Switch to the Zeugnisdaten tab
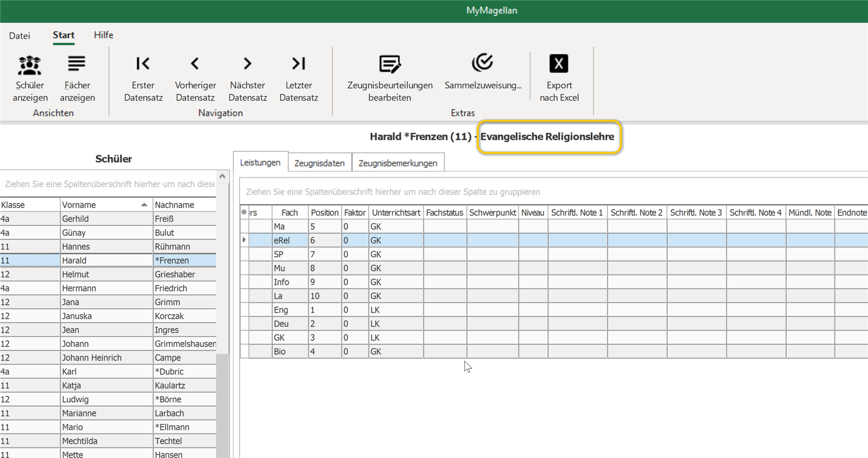 (x=319, y=163)
